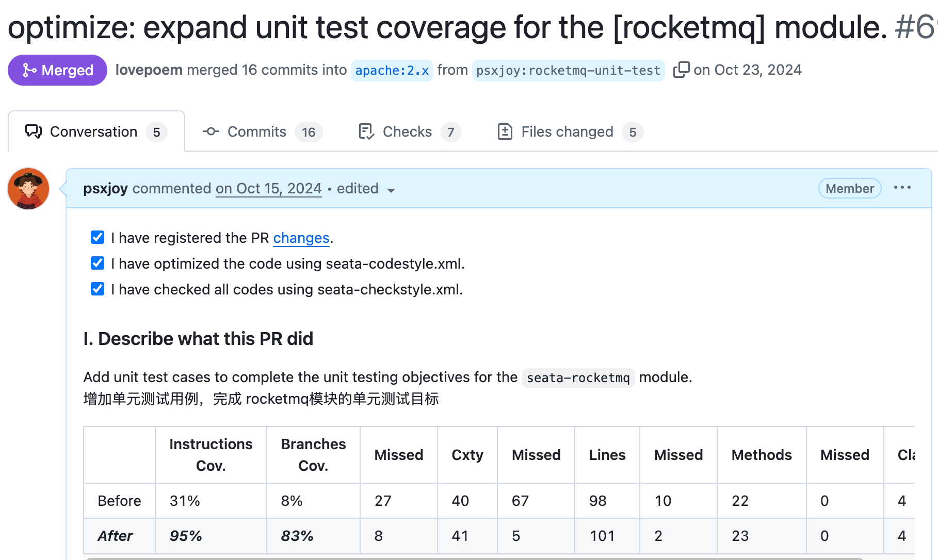Click the Checks checklist icon
The image size is (938, 560).
coord(366,131)
